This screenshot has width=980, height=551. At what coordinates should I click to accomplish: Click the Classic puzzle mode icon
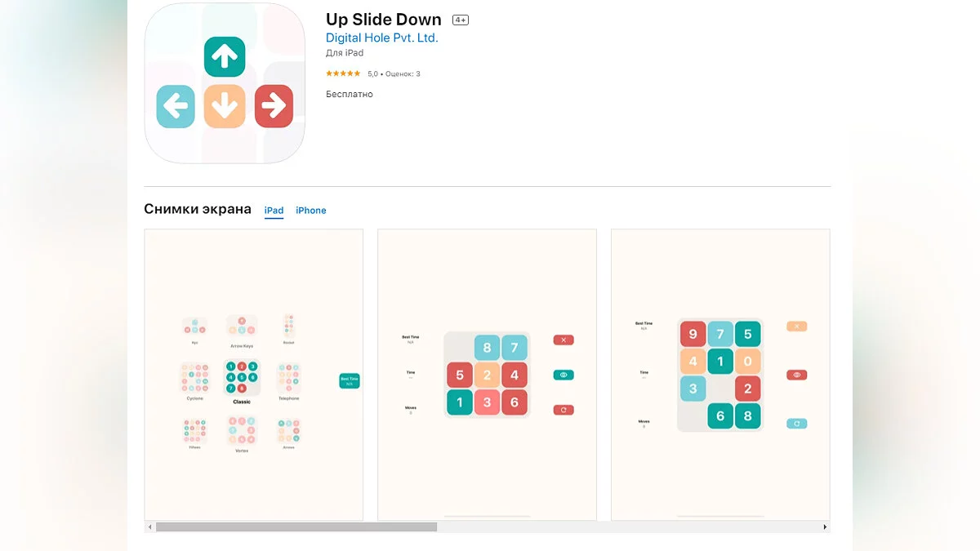coord(242,377)
